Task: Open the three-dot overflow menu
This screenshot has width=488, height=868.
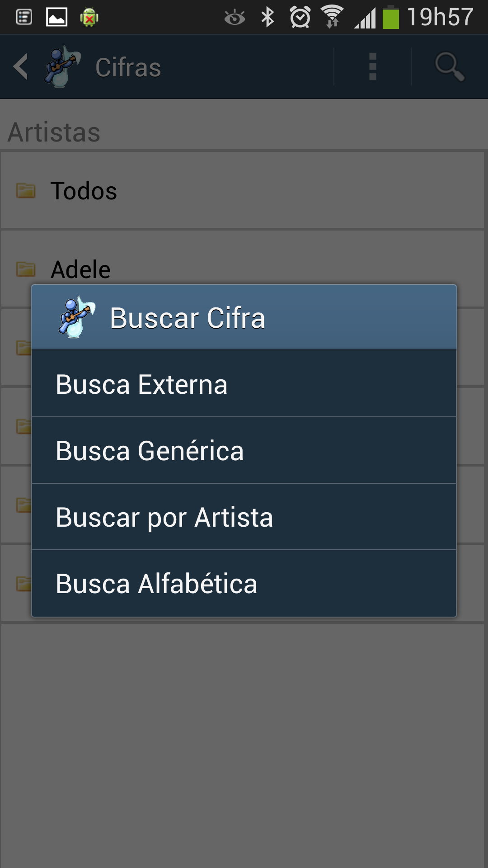Action: pyautogui.click(x=373, y=67)
